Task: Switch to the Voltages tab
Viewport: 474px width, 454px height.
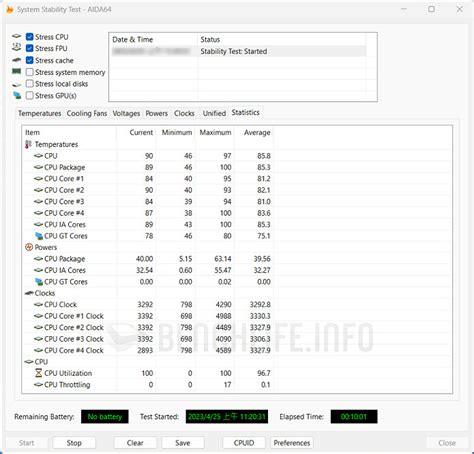Action: coord(126,113)
